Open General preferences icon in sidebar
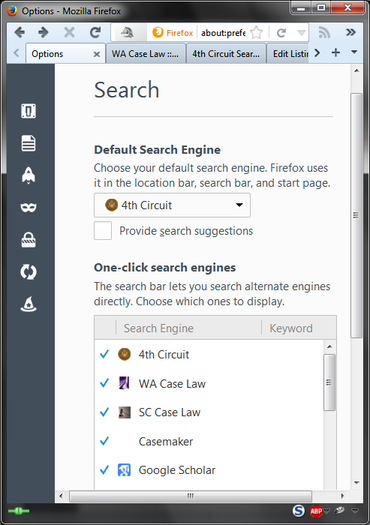This screenshot has width=370, height=525. [x=28, y=111]
